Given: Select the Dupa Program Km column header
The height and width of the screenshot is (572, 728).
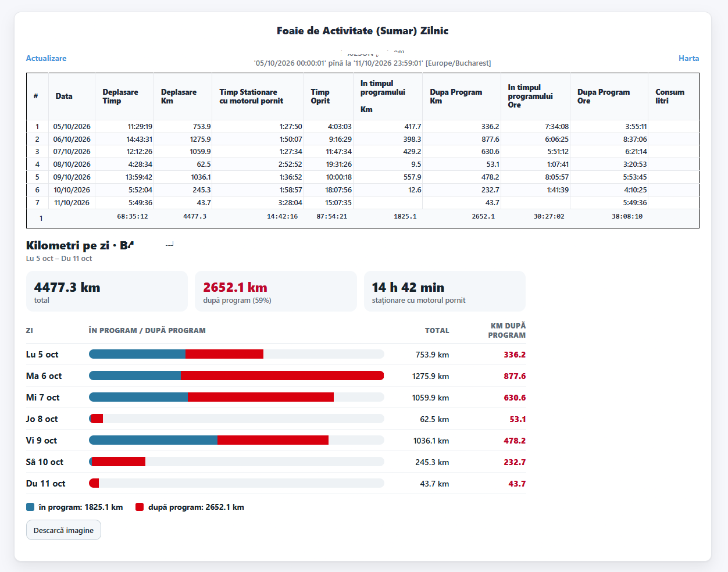Looking at the screenshot, I should (462, 96).
